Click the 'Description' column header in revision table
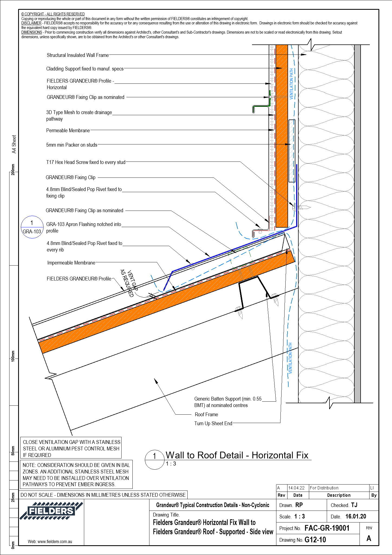Image resolution: width=392 pixels, height=555 pixels. point(339,495)
